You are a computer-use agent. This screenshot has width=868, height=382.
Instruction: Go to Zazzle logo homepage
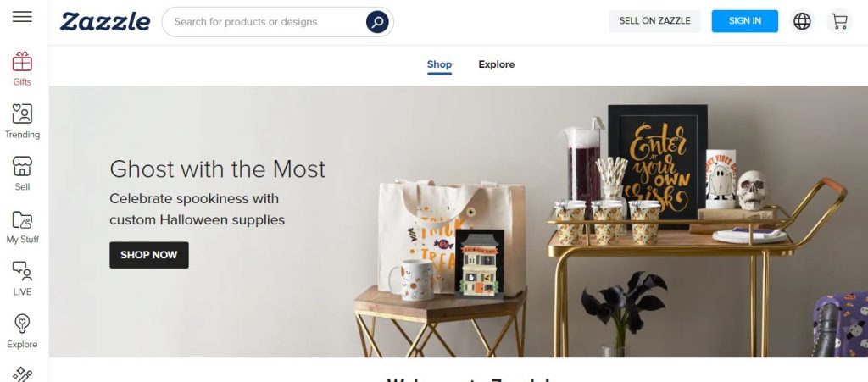point(104,21)
